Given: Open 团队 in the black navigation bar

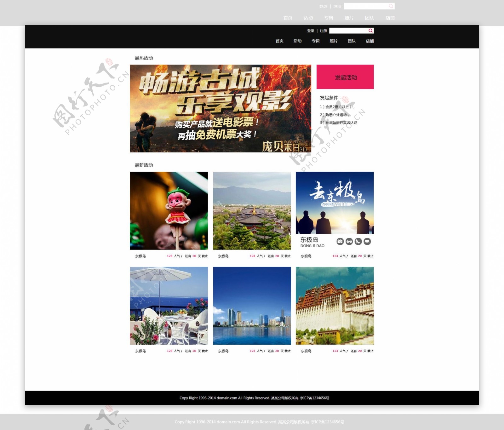Looking at the screenshot, I should coord(352,41).
